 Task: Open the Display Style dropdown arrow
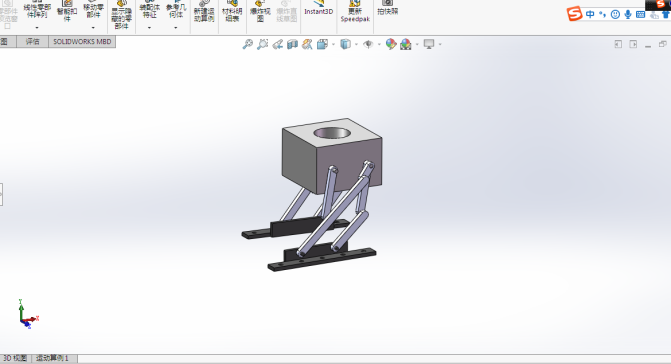[x=356, y=44]
